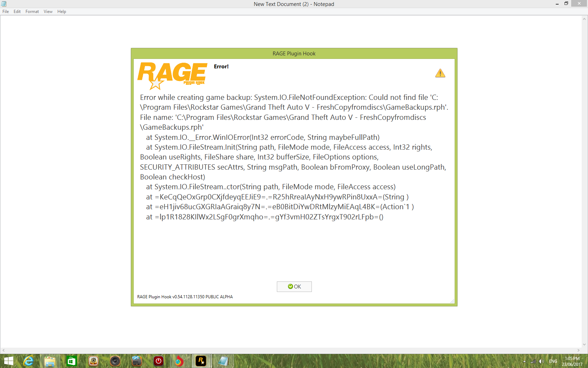Screen dimensions: 588x368
Task: Click the yellow warning triangle icon
Action: pyautogui.click(x=440, y=73)
